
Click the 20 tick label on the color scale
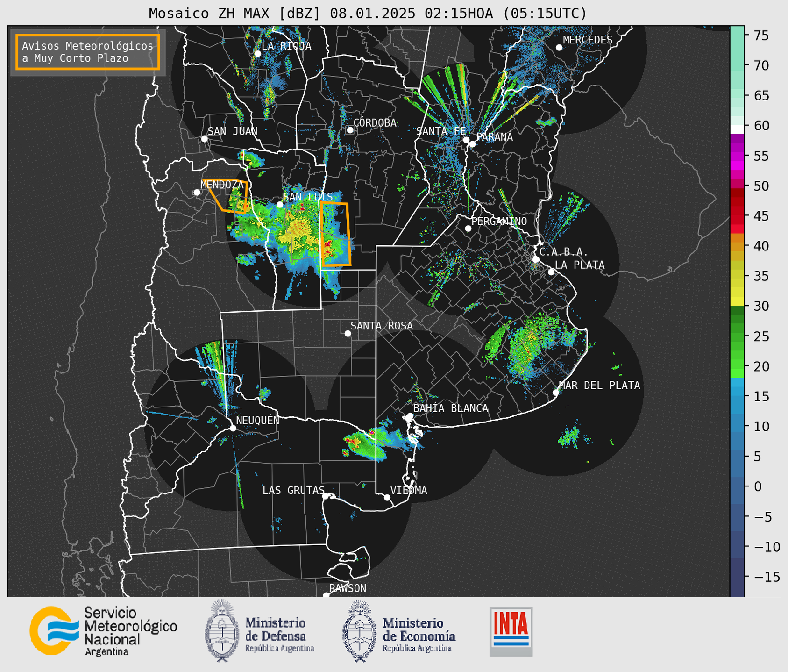[761, 366]
